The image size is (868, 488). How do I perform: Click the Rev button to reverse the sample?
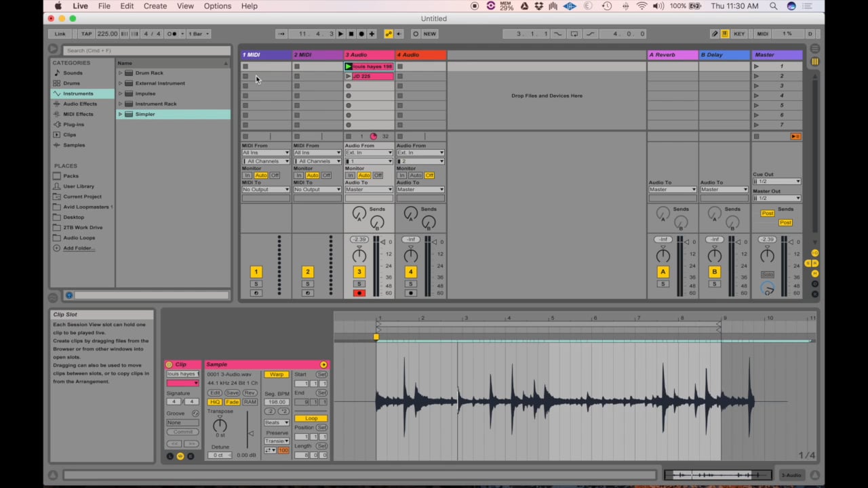click(250, 393)
